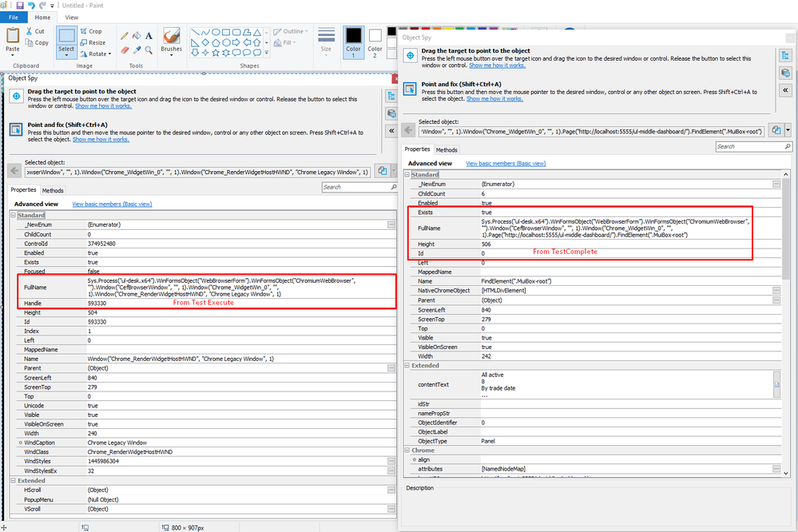Choose the Fill with color bucket tool
The height and width of the screenshot is (532, 798).
[x=137, y=36]
